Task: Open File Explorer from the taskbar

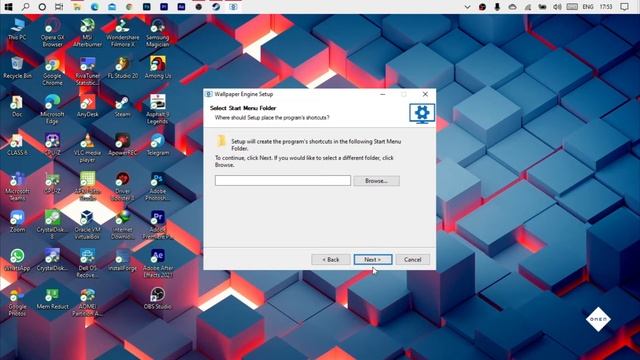Action: pyautogui.click(x=77, y=7)
